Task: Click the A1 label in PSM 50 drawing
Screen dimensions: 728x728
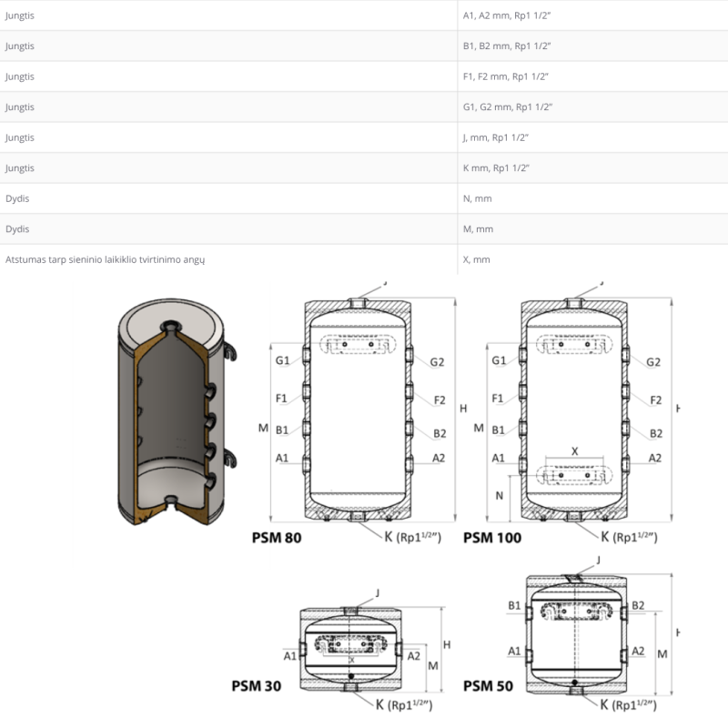Action: click(514, 652)
